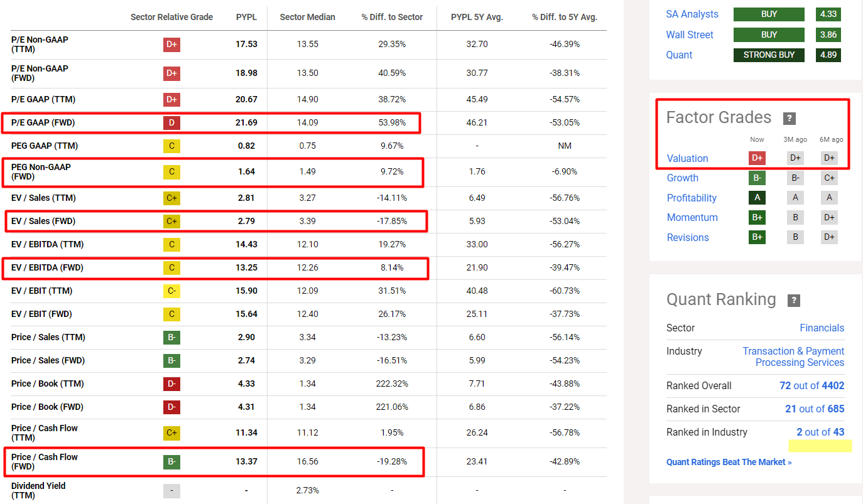Click the Sector Relative Grade column header
Viewport: 863px width, 504px height.
coord(171,17)
